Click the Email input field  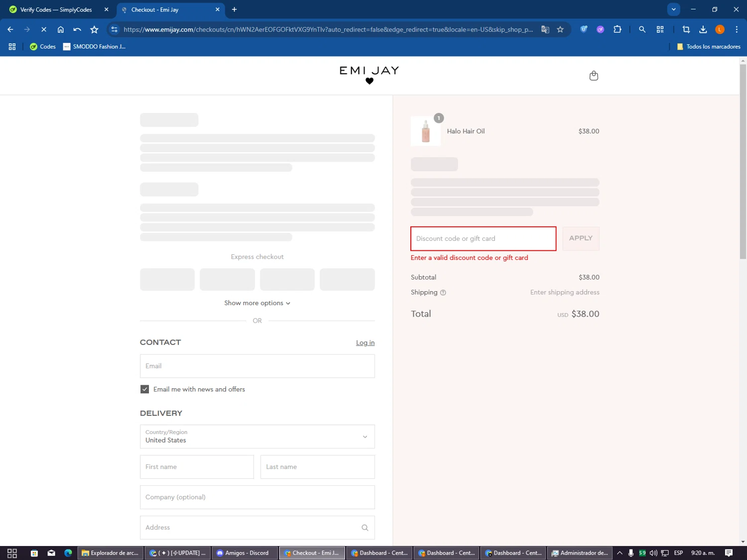tap(257, 366)
